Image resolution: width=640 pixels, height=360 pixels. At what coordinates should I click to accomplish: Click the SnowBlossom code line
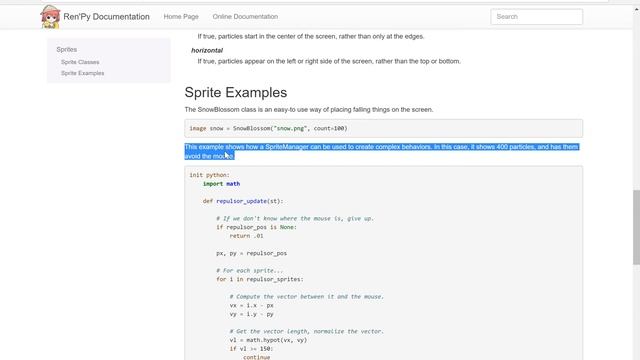[x=268, y=128]
